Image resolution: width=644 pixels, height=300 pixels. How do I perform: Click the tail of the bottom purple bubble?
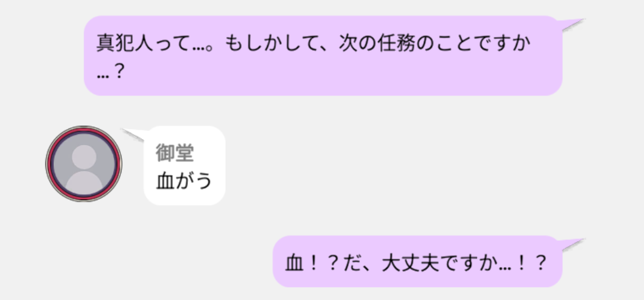coord(572,244)
